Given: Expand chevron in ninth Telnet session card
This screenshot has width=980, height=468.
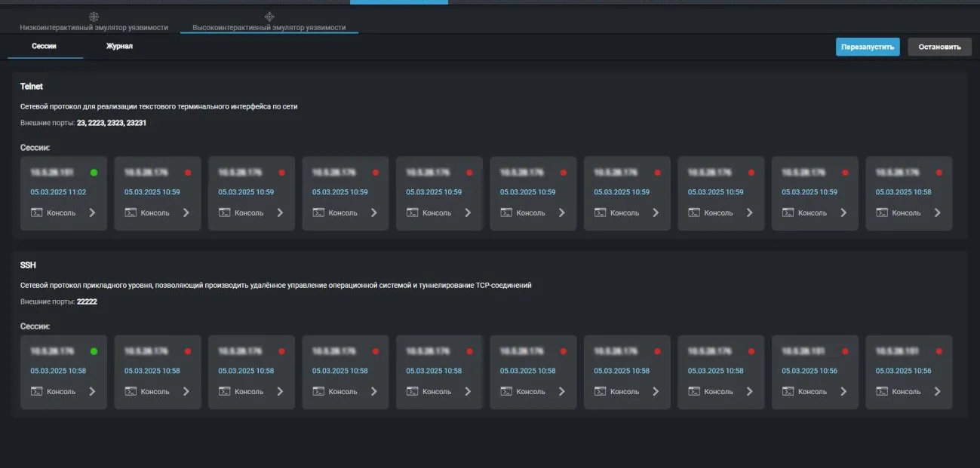Looking at the screenshot, I should (x=843, y=213).
